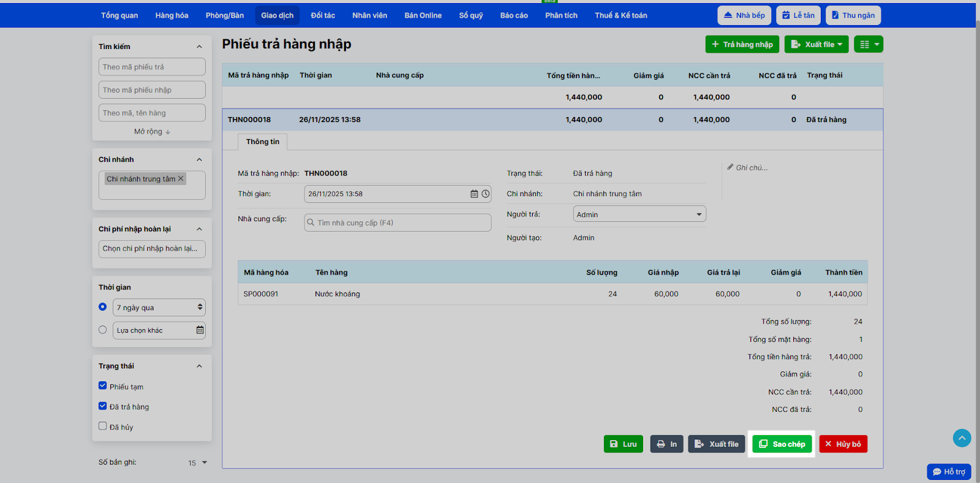This screenshot has width=980, height=483.
Task: Click the SP000091 product code
Action: [261, 294]
